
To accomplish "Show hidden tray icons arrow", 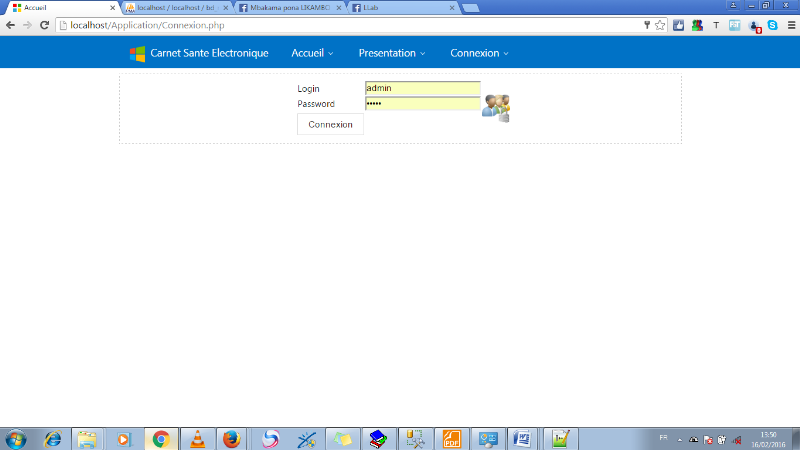I will click(x=680, y=439).
